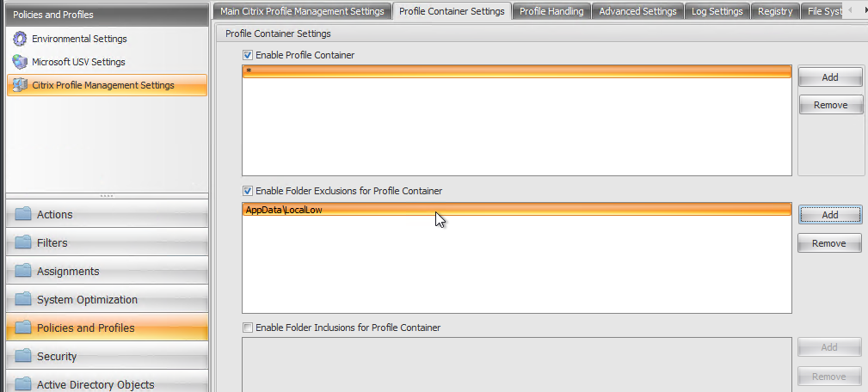Screen dimensions: 868x392
Task: Click the Security folder icon
Action: click(x=22, y=356)
